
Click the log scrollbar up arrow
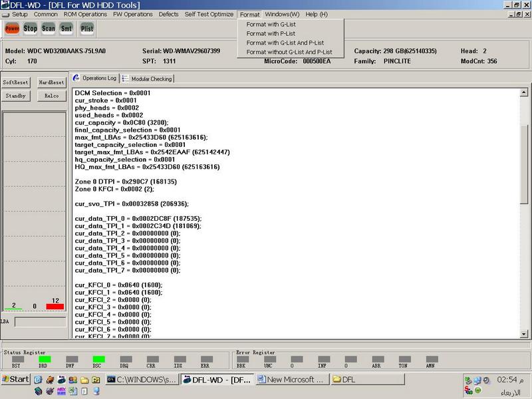524,92
